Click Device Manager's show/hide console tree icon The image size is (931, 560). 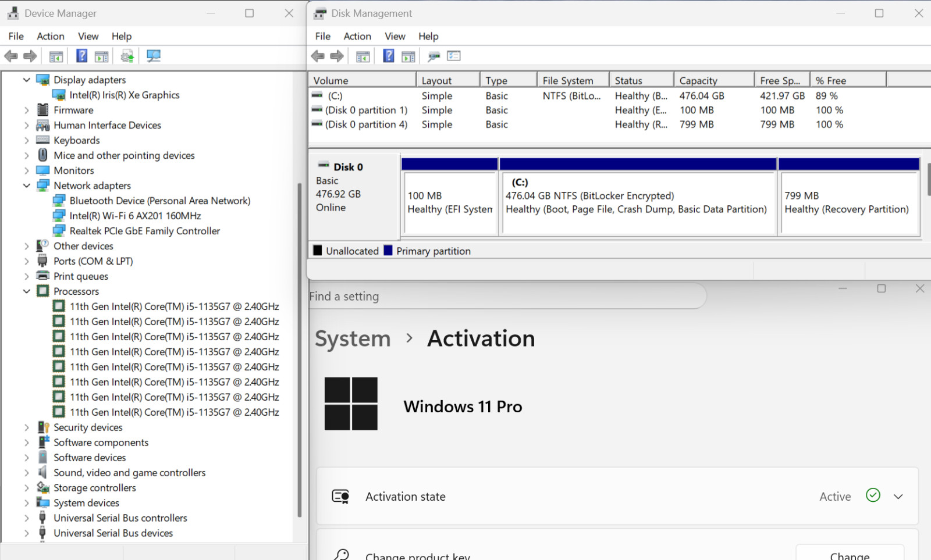pos(56,56)
